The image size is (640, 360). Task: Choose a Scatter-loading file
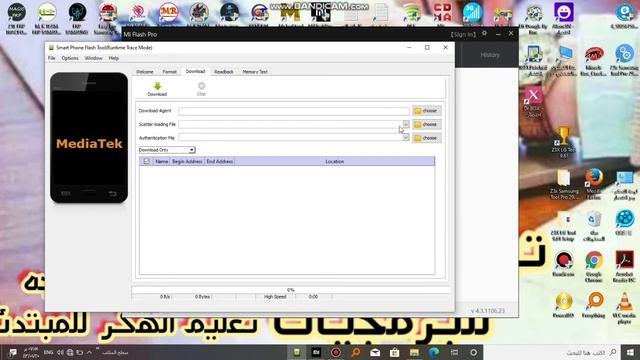(427, 124)
